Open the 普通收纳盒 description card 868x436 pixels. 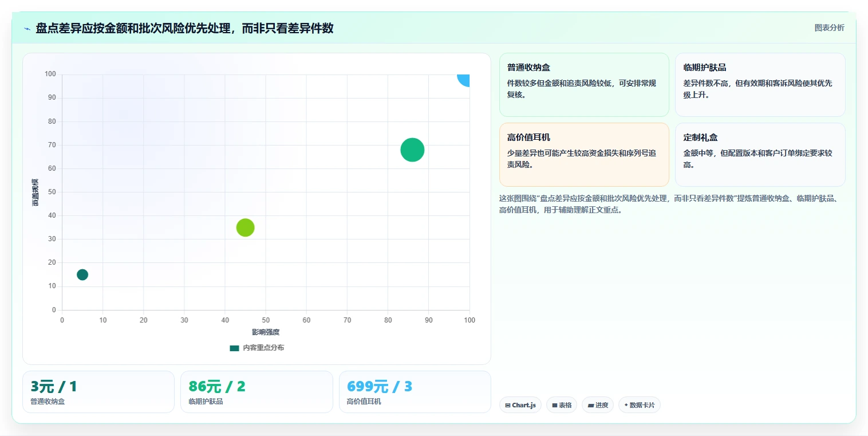584,85
